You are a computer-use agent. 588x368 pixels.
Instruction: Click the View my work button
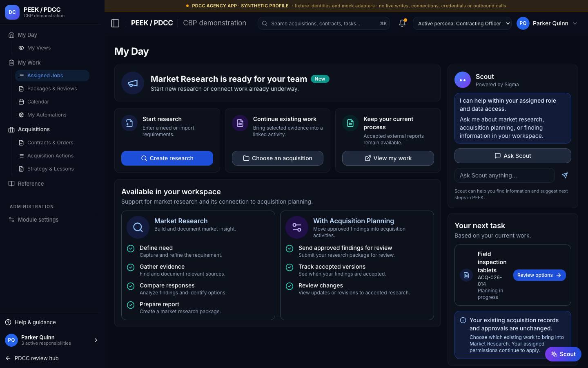point(388,158)
